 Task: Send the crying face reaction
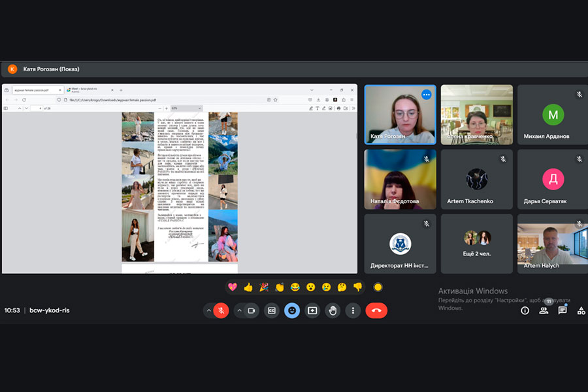click(327, 287)
